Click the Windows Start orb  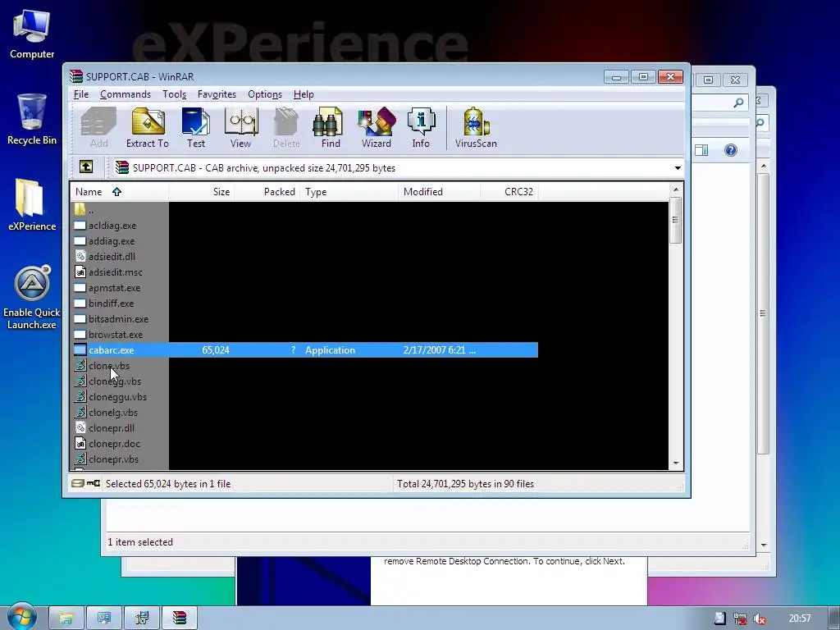point(21,617)
